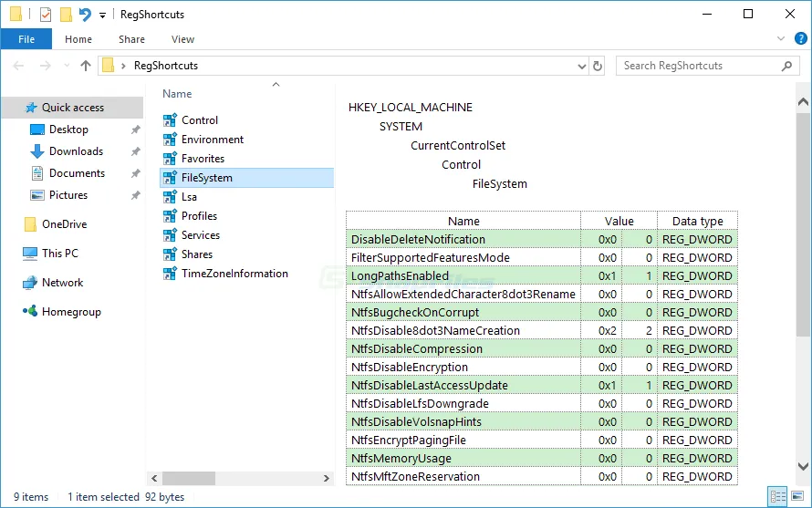This screenshot has width=812, height=508.
Task: Click the Search RegShortcuts field
Action: click(707, 66)
